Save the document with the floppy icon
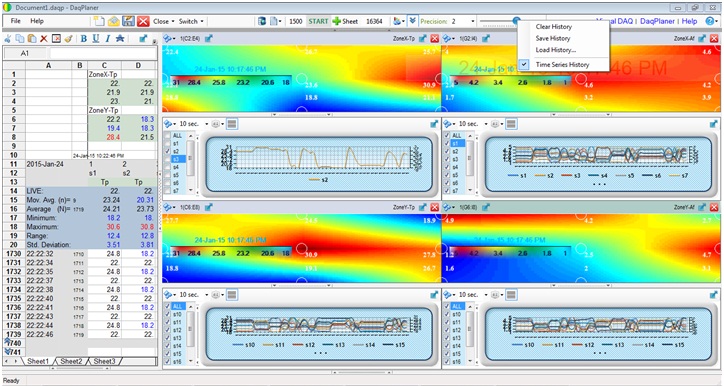 tap(128, 21)
